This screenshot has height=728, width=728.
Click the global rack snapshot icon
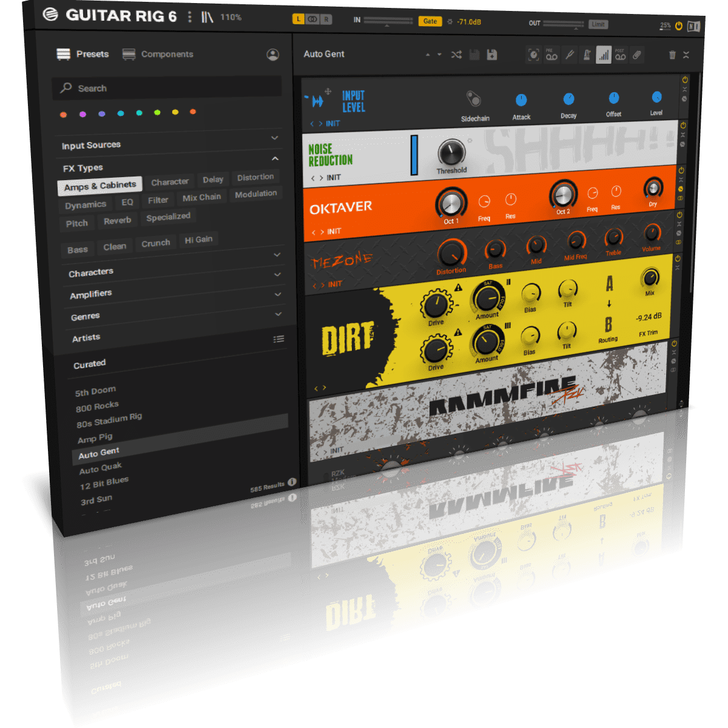533,55
